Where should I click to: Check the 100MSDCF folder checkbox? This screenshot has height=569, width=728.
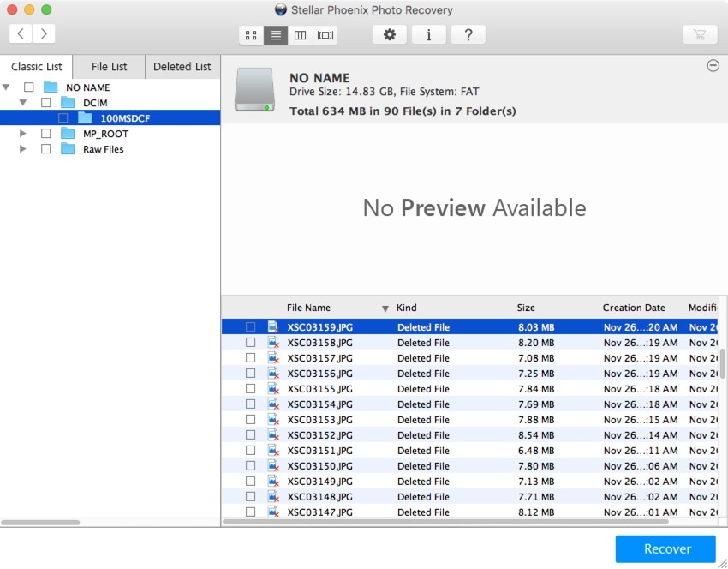pyautogui.click(x=63, y=118)
